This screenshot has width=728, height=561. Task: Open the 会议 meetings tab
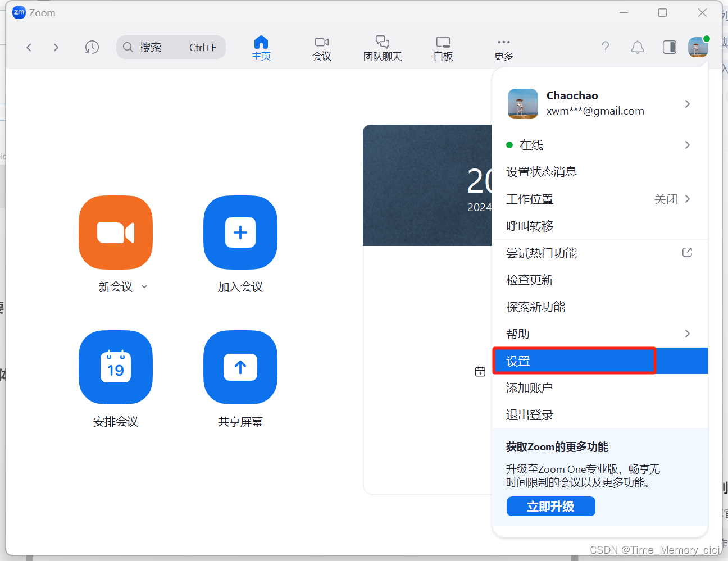[x=322, y=48]
